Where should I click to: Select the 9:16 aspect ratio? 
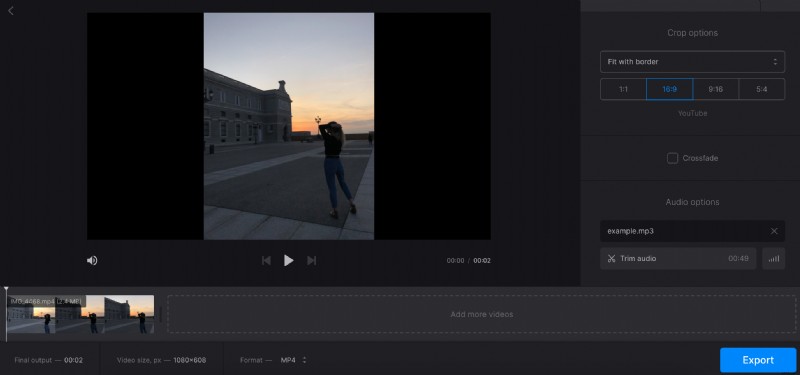click(x=715, y=89)
